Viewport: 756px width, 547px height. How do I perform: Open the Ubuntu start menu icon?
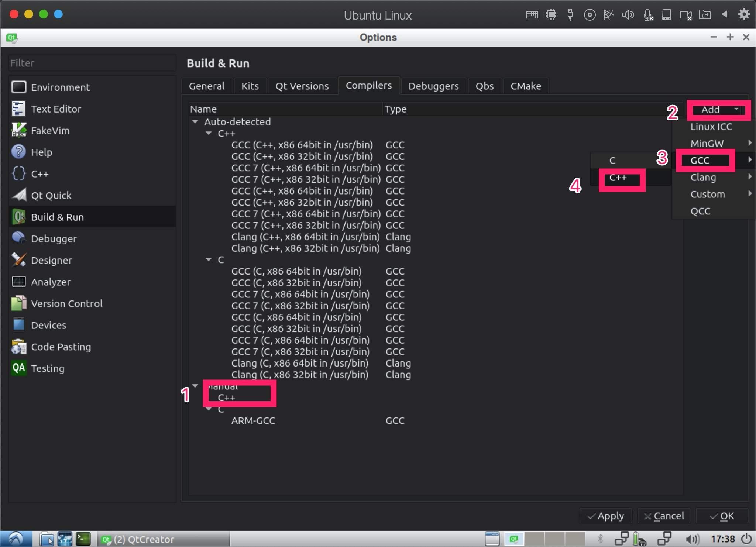point(16,539)
